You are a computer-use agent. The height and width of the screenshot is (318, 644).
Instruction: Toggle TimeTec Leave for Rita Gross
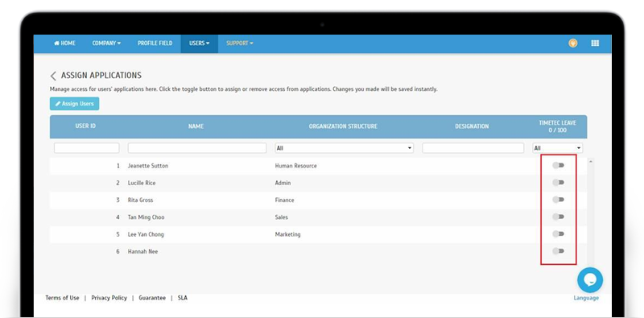tap(558, 200)
